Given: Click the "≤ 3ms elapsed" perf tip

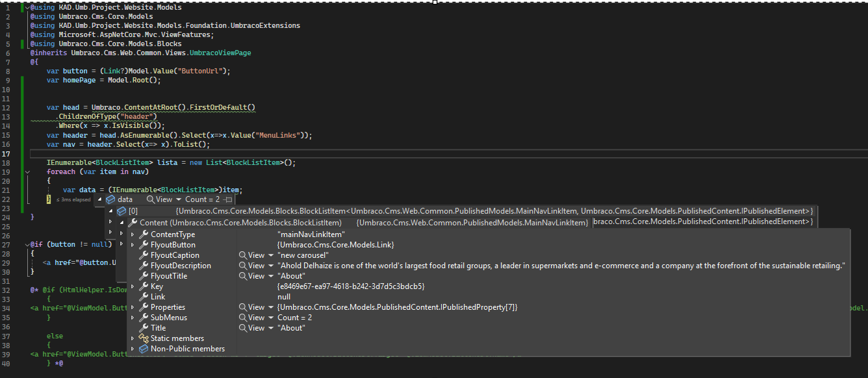Looking at the screenshot, I should point(73,200).
